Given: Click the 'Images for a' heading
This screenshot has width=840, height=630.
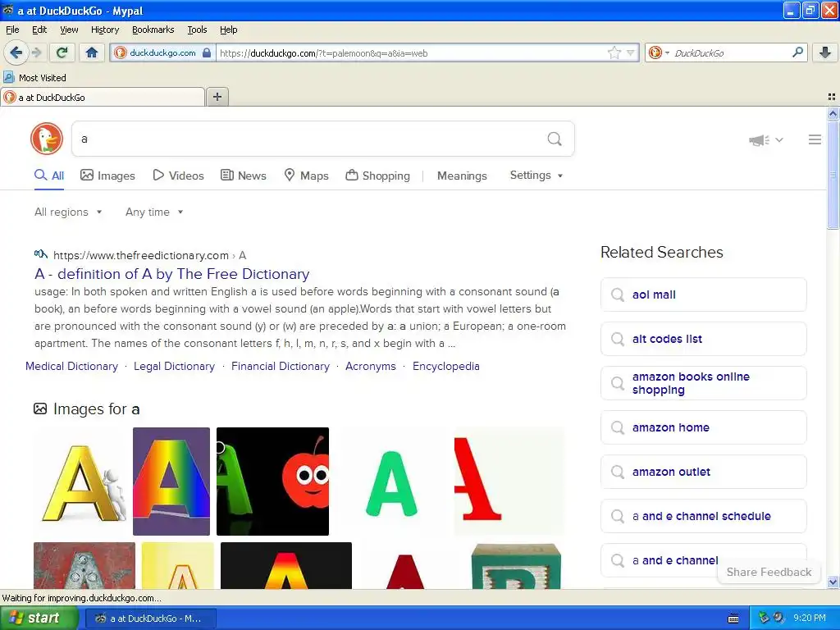Looking at the screenshot, I should 87,409.
